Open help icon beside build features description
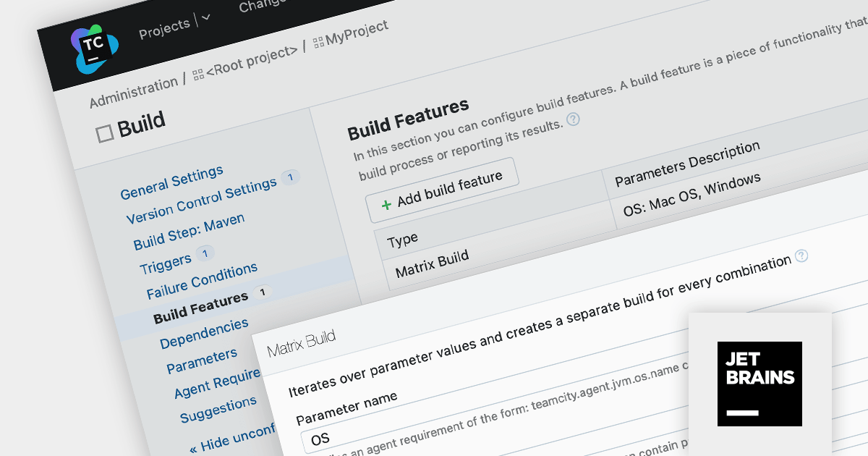The image size is (868, 456). point(573,119)
